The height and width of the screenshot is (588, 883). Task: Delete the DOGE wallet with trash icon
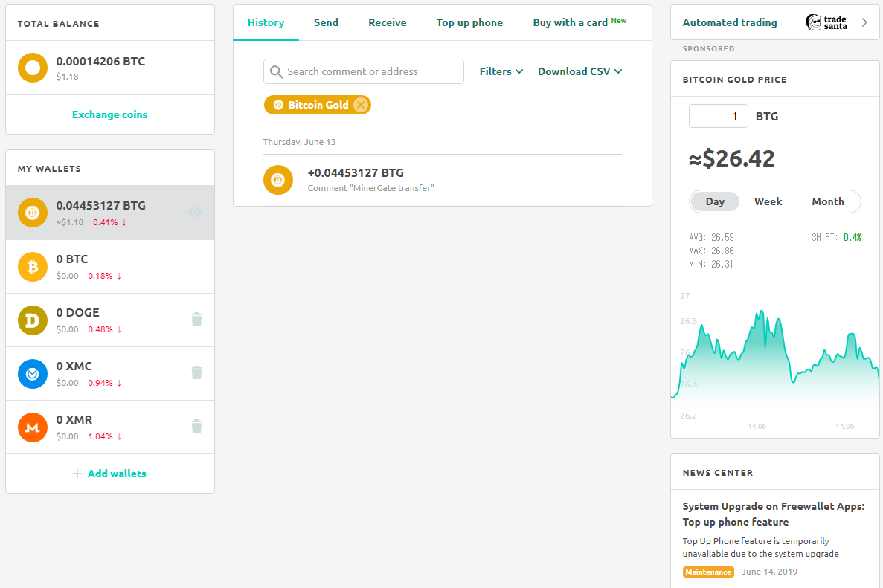pos(196,319)
